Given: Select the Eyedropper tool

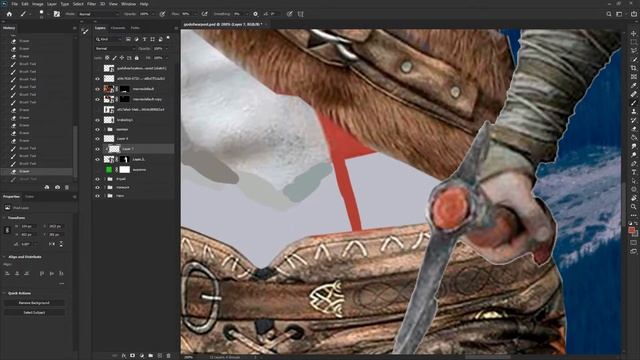Looking at the screenshot, I should pyautogui.click(x=633, y=85).
